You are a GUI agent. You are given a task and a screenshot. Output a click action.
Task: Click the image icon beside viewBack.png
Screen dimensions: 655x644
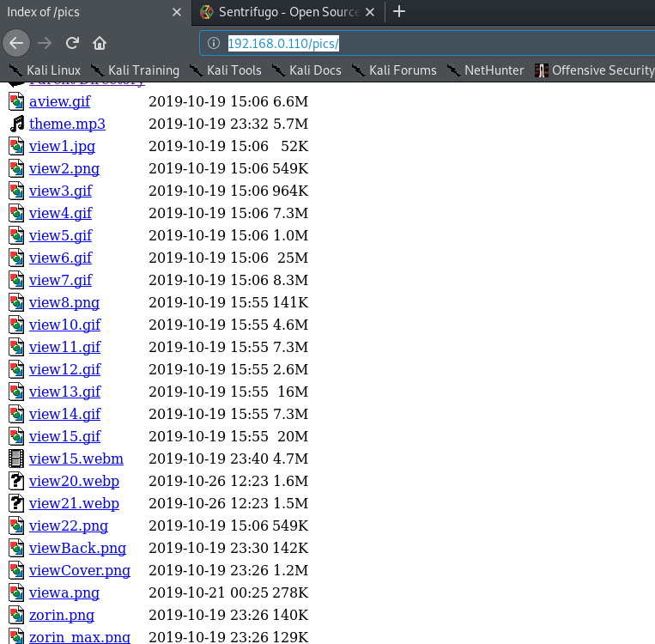click(x=16, y=548)
